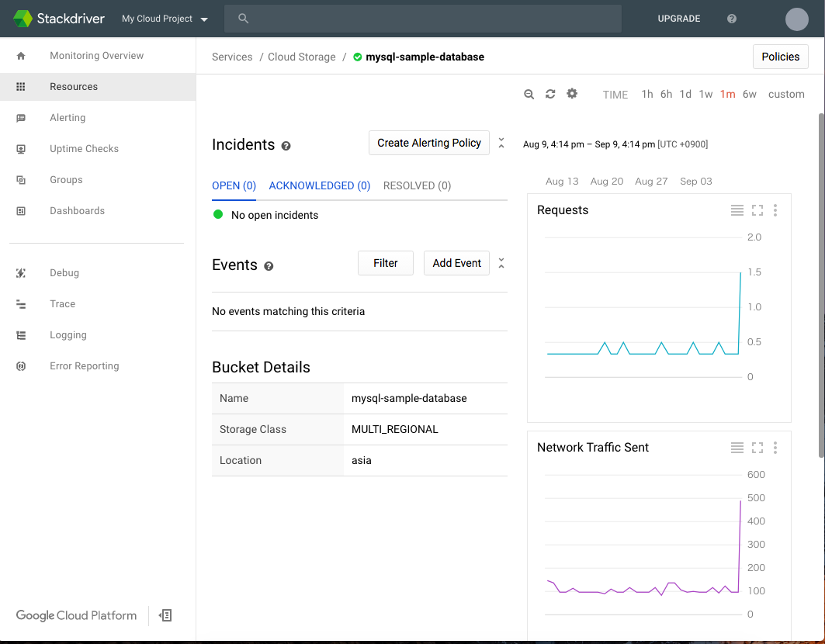Viewport: 825px width, 644px height.
Task: Expand Requests chart to fullscreen
Action: pyautogui.click(x=757, y=210)
